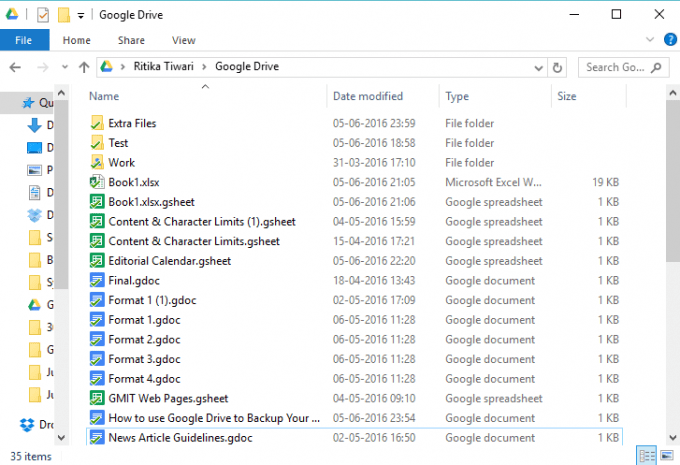
Task: Sort by the Date modified column
Action: coord(368,96)
